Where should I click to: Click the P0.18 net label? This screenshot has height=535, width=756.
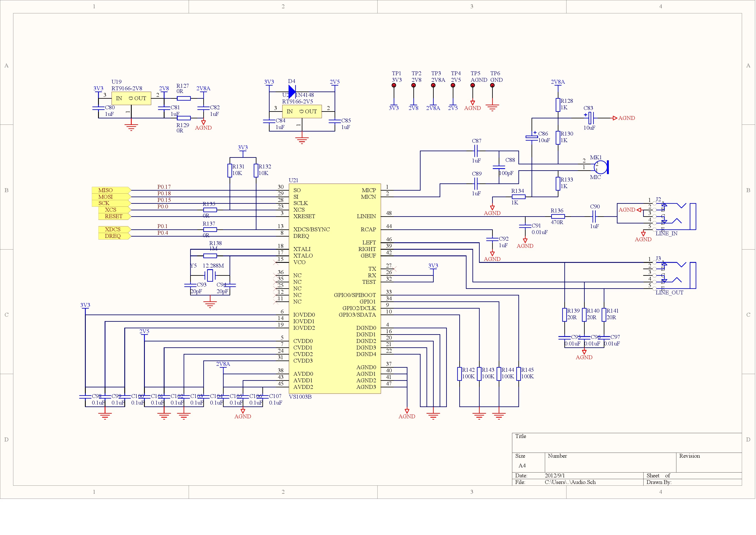point(164,193)
